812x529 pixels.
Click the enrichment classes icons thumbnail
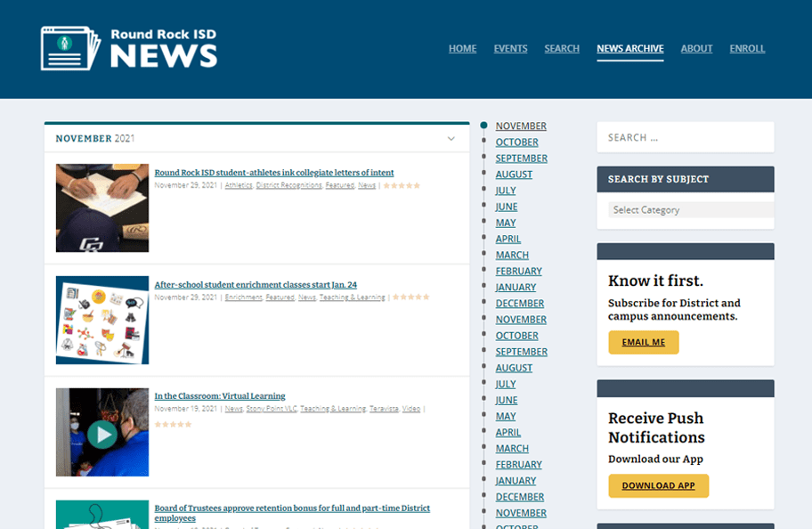point(102,321)
